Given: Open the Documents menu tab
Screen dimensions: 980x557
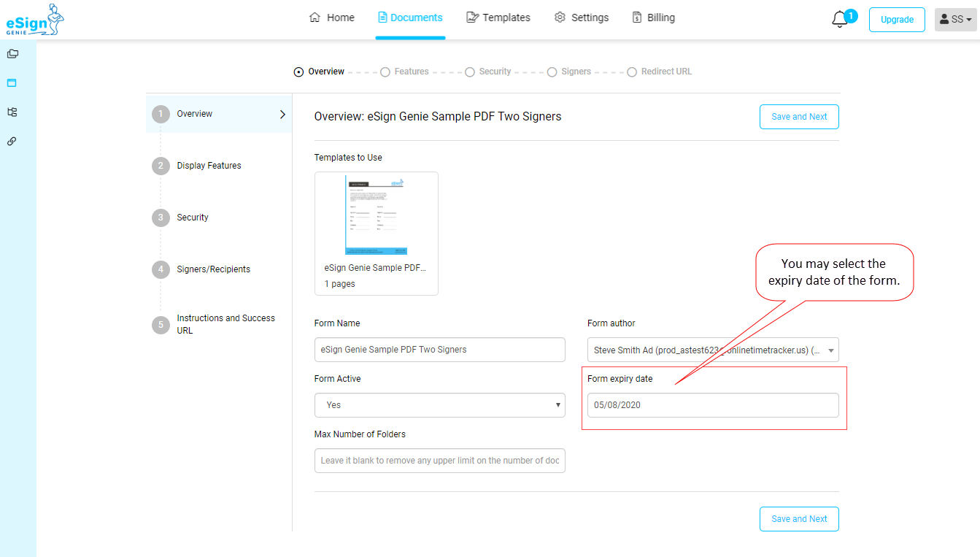Looking at the screenshot, I should [x=410, y=18].
